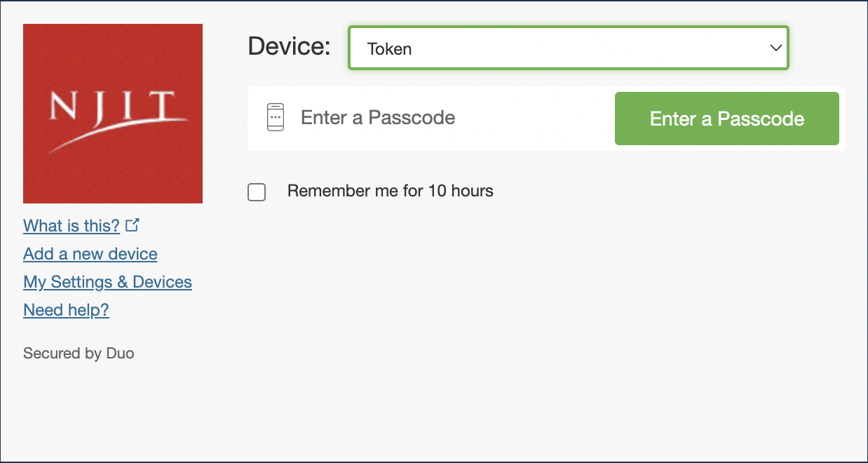Tick the Remember me for 10 hours checkbox
This screenshot has height=463, width=868.
point(257,192)
